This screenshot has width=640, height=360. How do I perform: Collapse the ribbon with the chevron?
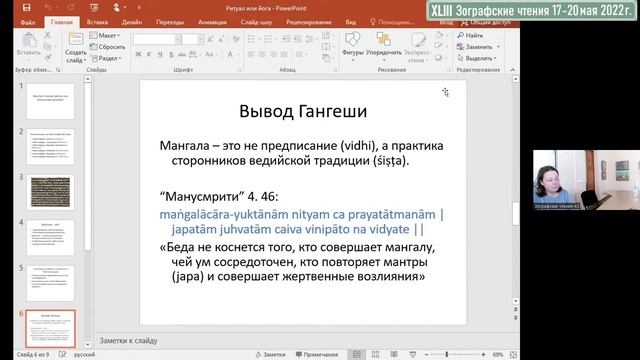(x=513, y=70)
